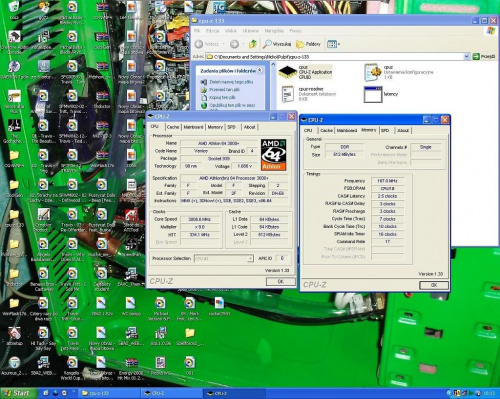
Task: Click the Kopiuj ten plik link
Action: click(x=218, y=97)
